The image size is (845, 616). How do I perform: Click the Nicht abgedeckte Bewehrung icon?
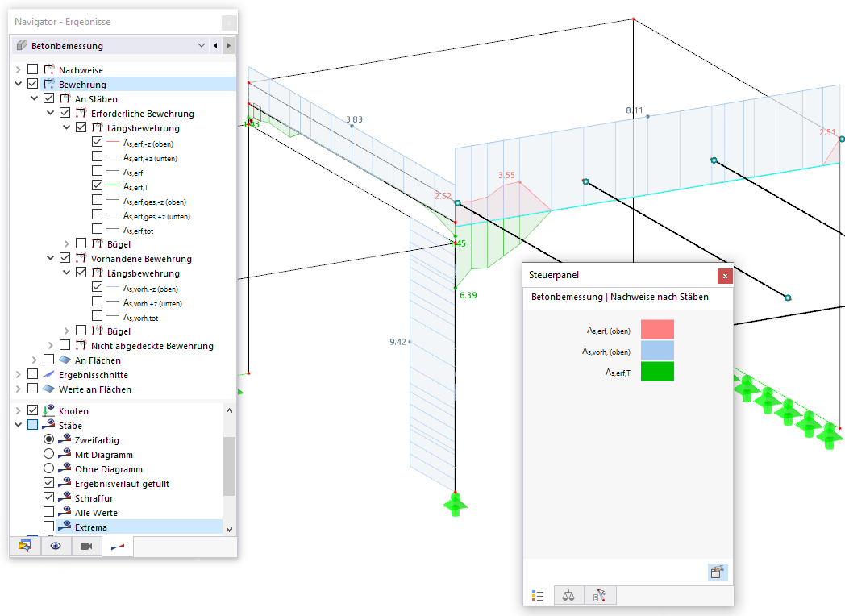click(81, 345)
